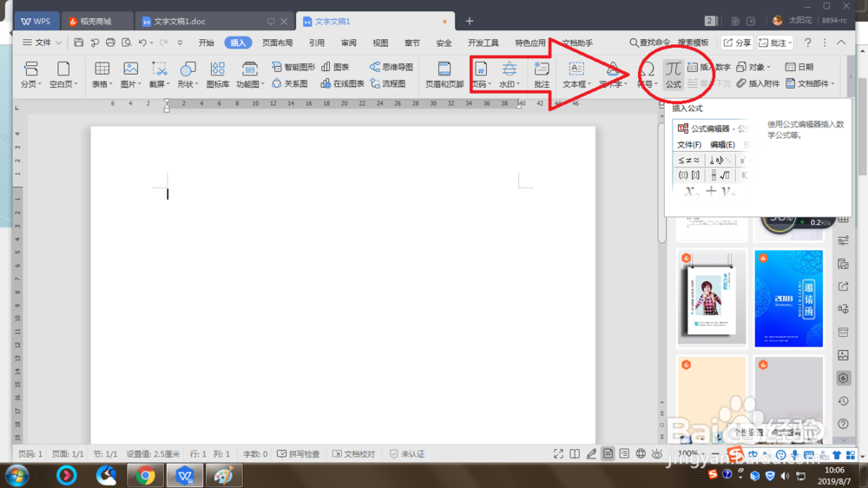The image size is (868, 488).
Task: Click the 公式 (formula) pi icon
Action: tap(673, 74)
